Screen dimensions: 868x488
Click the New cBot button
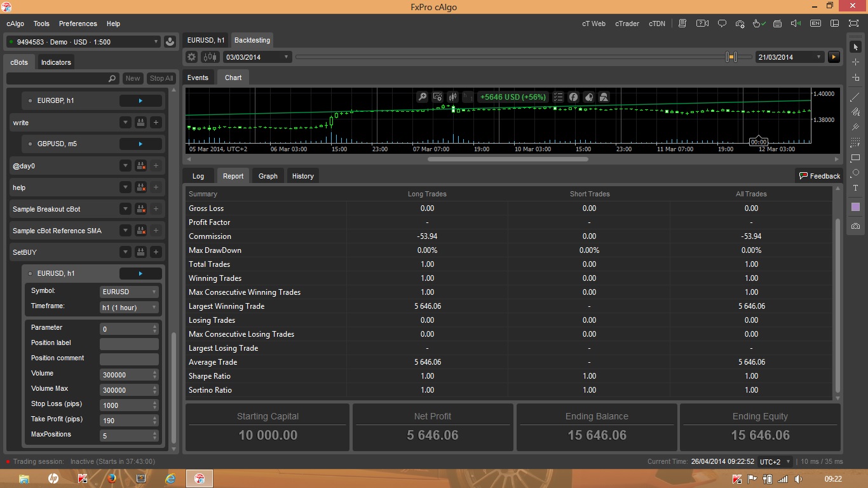133,78
